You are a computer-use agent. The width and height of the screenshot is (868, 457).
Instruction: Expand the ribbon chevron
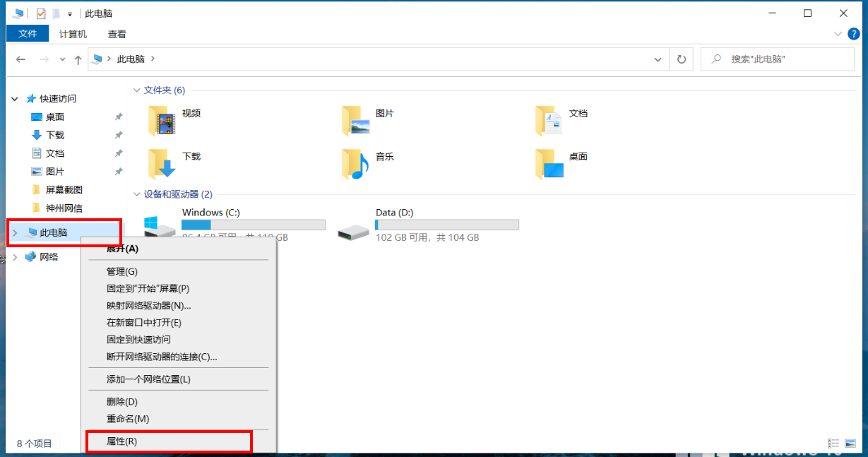(838, 33)
